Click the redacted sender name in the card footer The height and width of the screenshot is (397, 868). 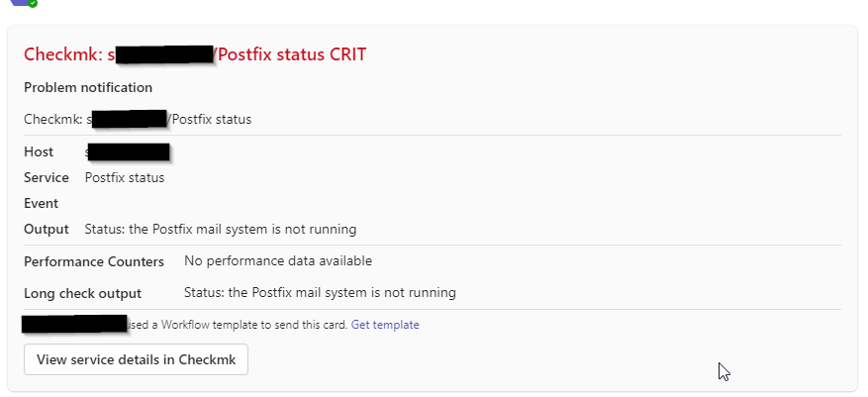(x=74, y=324)
